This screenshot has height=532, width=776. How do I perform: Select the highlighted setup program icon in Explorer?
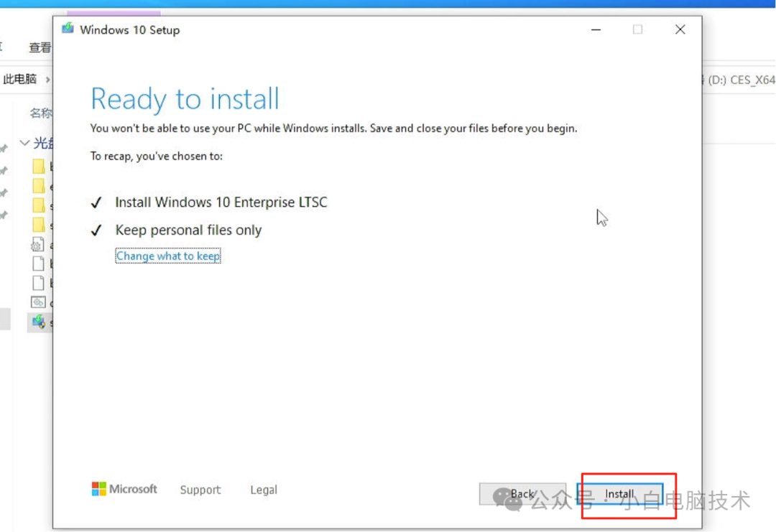pos(39,322)
